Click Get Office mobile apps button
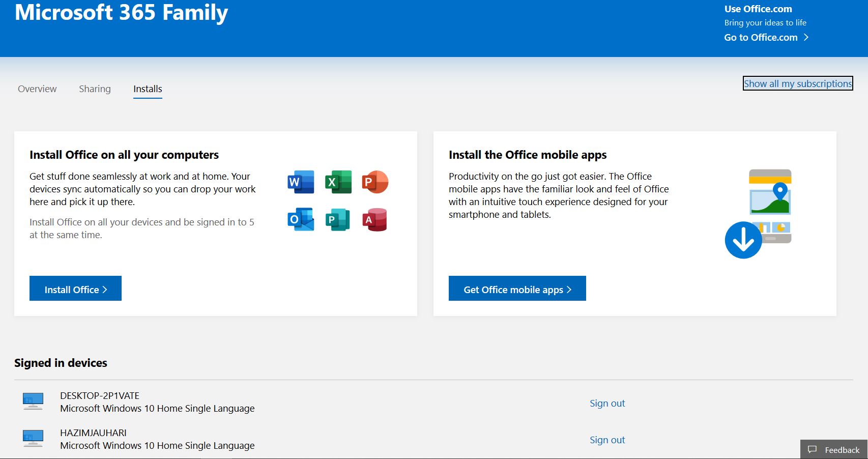The image size is (868, 459). point(517,289)
